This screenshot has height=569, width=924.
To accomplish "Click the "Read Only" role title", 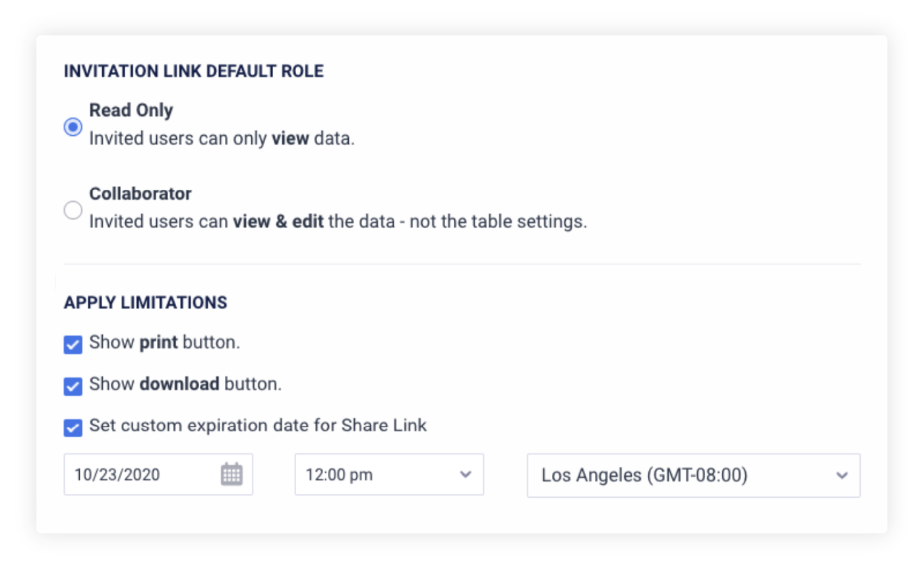I will tap(131, 110).
